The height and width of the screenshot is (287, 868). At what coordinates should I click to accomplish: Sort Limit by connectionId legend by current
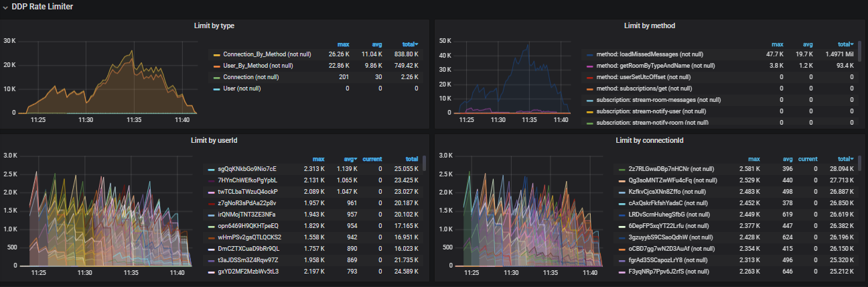808,159
